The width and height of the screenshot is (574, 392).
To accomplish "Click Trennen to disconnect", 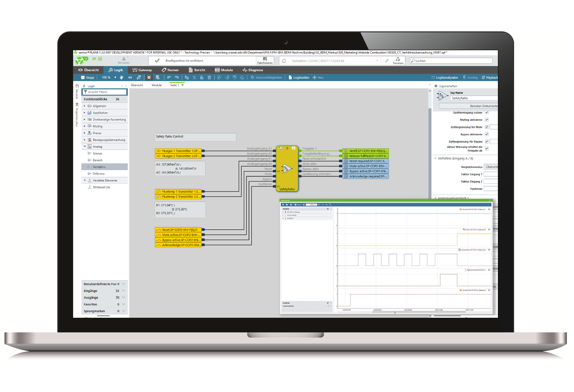I will 398,61.
